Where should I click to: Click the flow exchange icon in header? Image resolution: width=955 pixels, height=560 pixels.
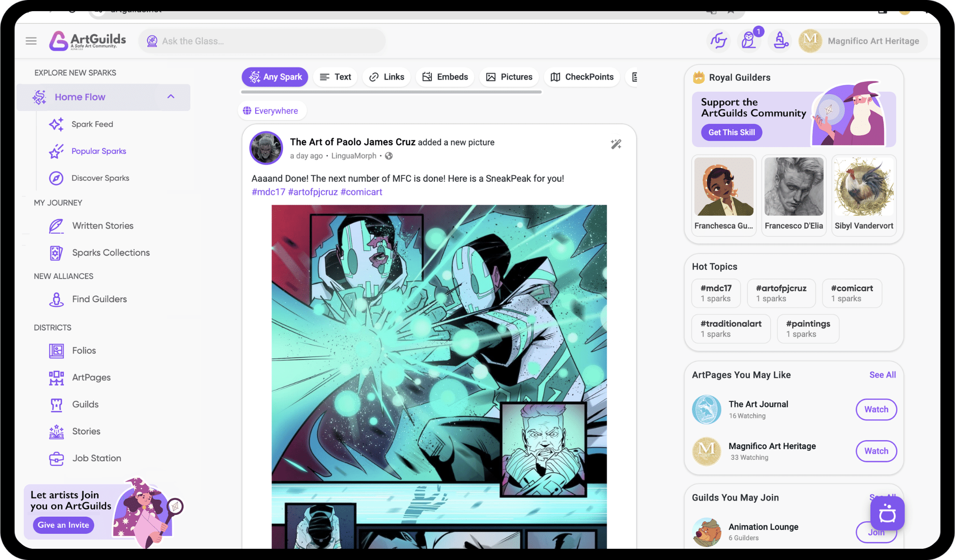(719, 41)
